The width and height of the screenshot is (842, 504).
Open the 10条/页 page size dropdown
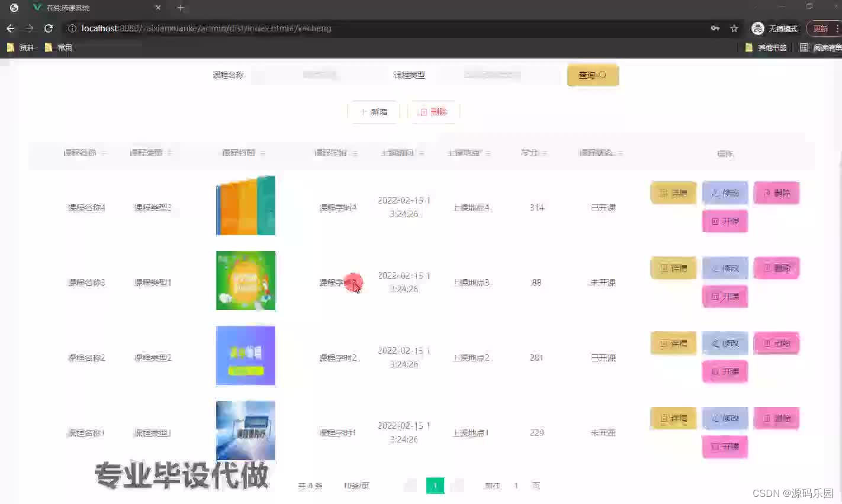356,485
